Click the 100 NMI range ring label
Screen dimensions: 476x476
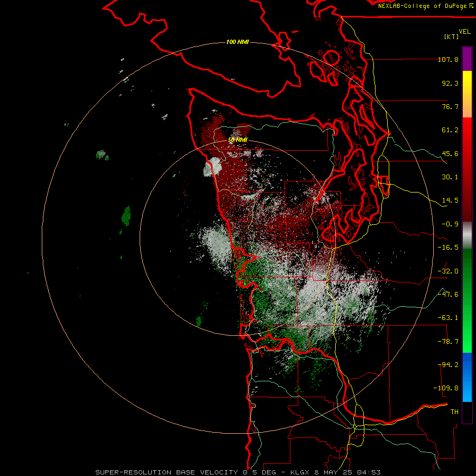pos(237,42)
